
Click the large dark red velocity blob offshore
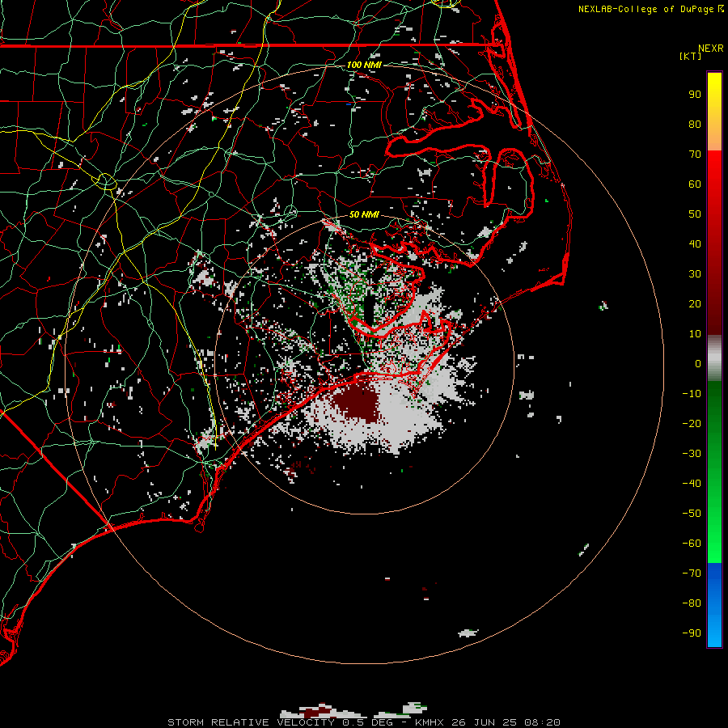(x=356, y=403)
